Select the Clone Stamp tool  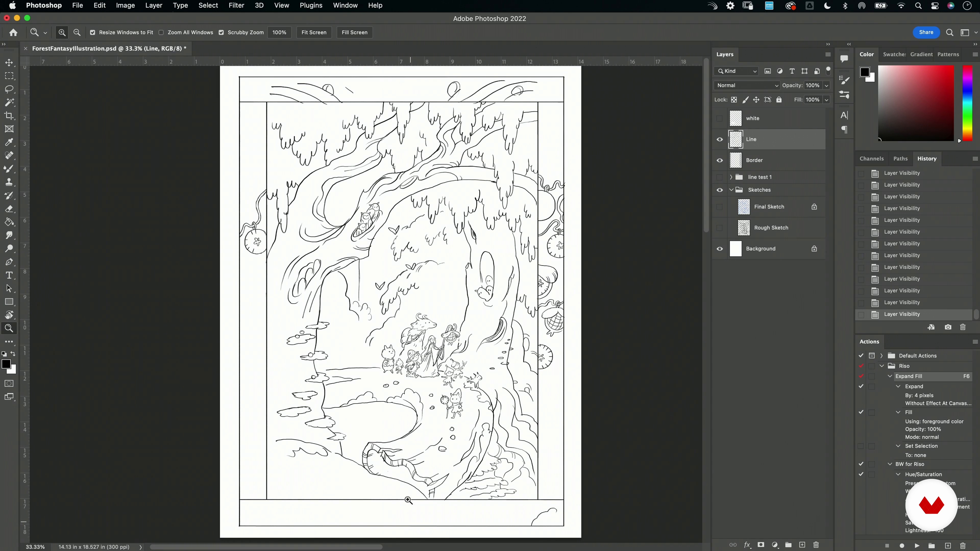tap(9, 182)
